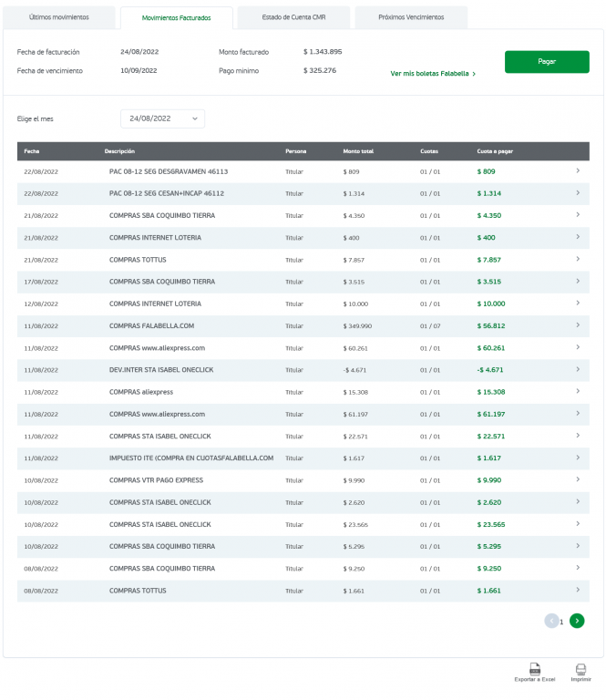
Task: Click page number 1 in pagination
Action: coord(561,622)
